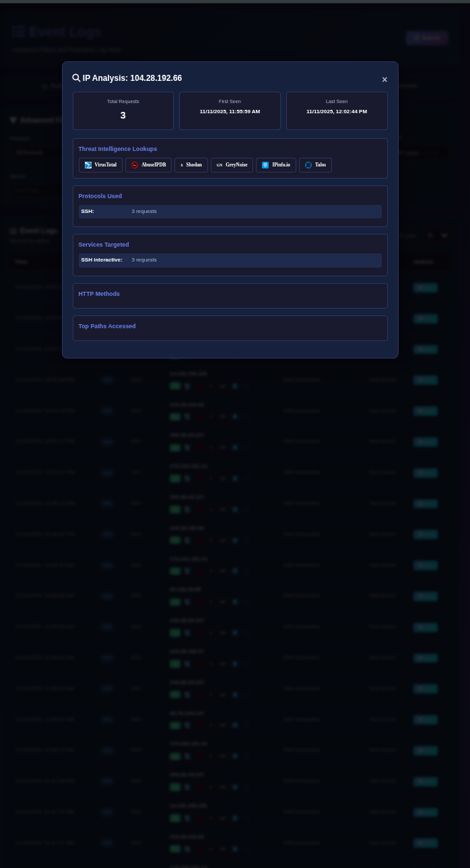This screenshot has width=470, height=868.
Task: Click the Top Paths Accessed heading
Action: (107, 326)
